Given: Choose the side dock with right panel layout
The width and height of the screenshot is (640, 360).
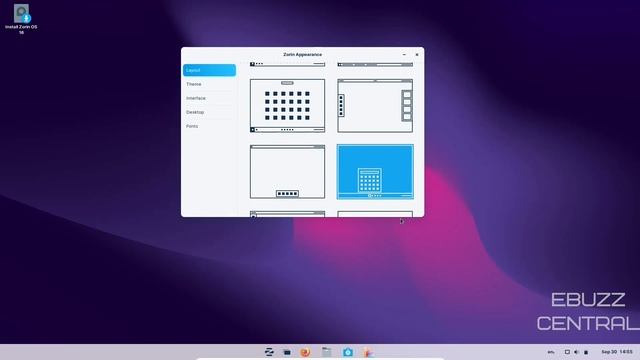Looking at the screenshot, I should pyautogui.click(x=375, y=106).
